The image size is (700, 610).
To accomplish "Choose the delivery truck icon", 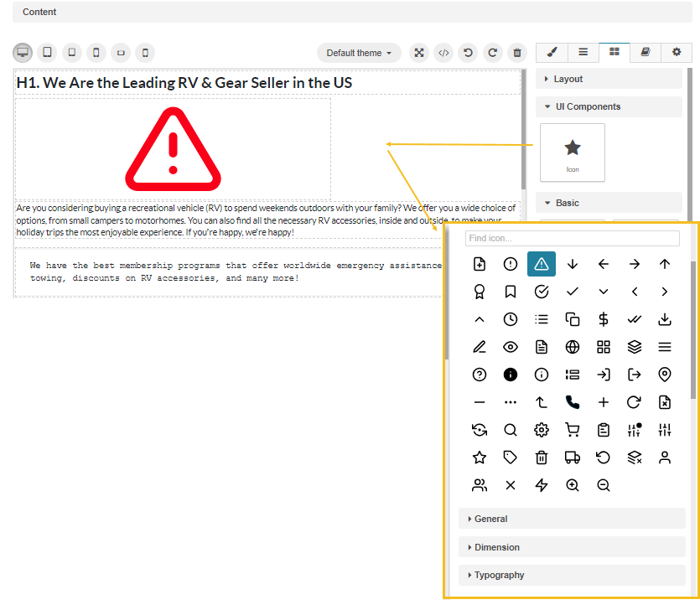I will [x=573, y=457].
